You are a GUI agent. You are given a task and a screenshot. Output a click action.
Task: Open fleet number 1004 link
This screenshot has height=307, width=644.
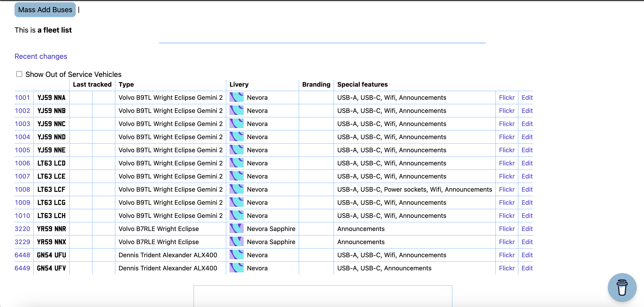[22, 137]
